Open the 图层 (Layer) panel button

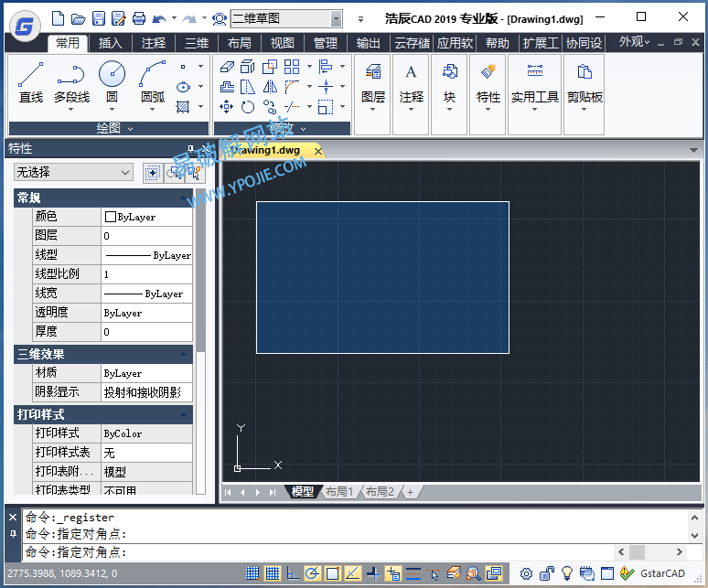tap(372, 81)
